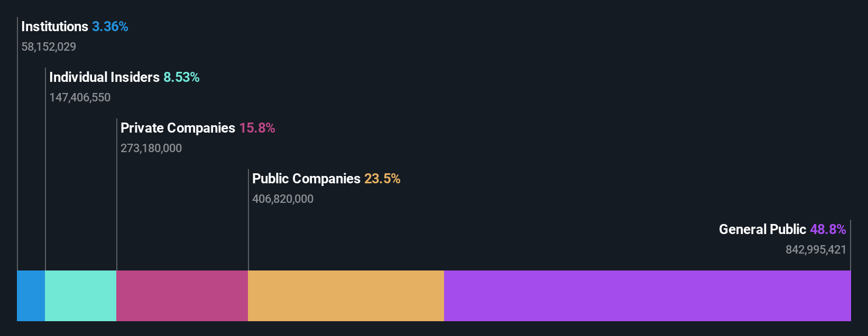Click the 3.36% Institutions percentage
Viewport: 868px width, 336px height.
pyautogui.click(x=110, y=26)
